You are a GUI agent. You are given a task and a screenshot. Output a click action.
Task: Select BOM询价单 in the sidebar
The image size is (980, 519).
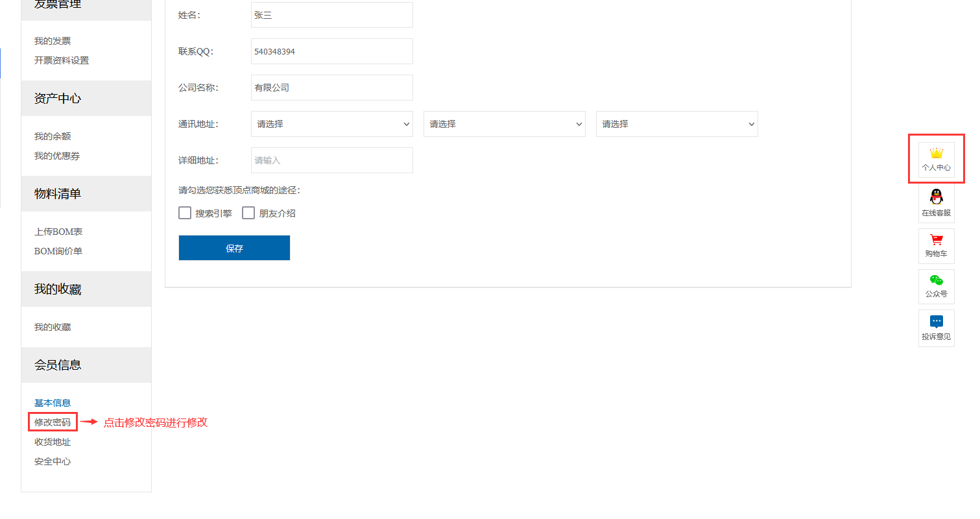(x=58, y=251)
